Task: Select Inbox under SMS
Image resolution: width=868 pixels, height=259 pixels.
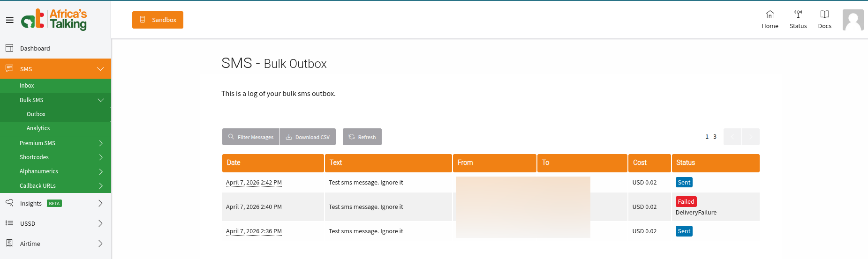Action: (x=27, y=86)
